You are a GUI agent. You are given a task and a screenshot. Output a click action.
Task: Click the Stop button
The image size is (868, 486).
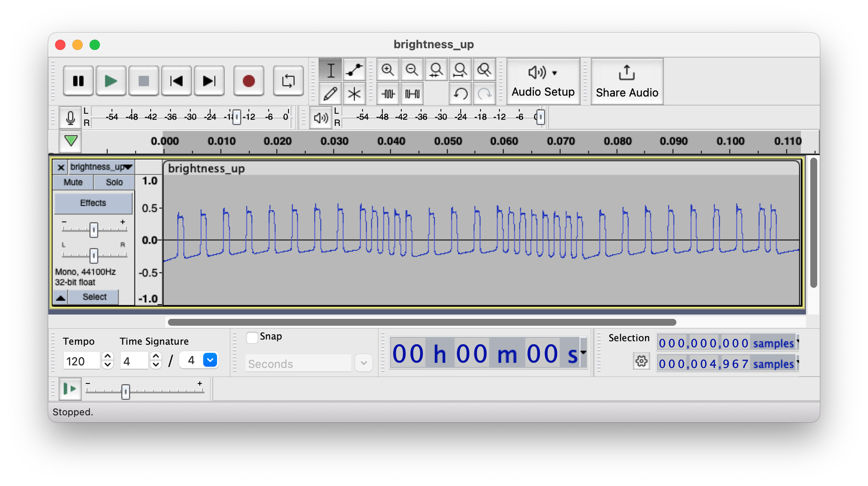click(x=143, y=81)
